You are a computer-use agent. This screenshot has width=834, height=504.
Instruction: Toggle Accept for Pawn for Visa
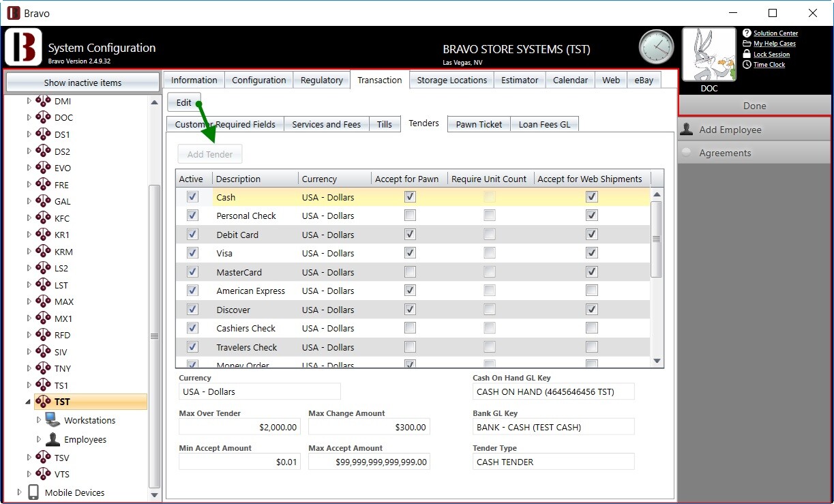tap(410, 253)
